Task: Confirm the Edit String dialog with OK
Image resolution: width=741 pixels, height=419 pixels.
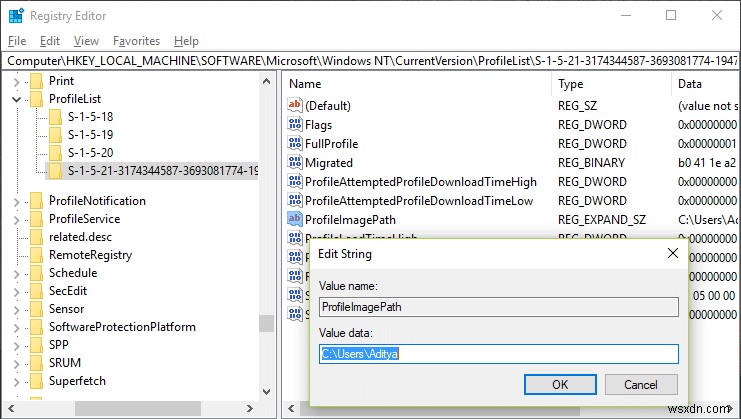Action: (x=560, y=385)
